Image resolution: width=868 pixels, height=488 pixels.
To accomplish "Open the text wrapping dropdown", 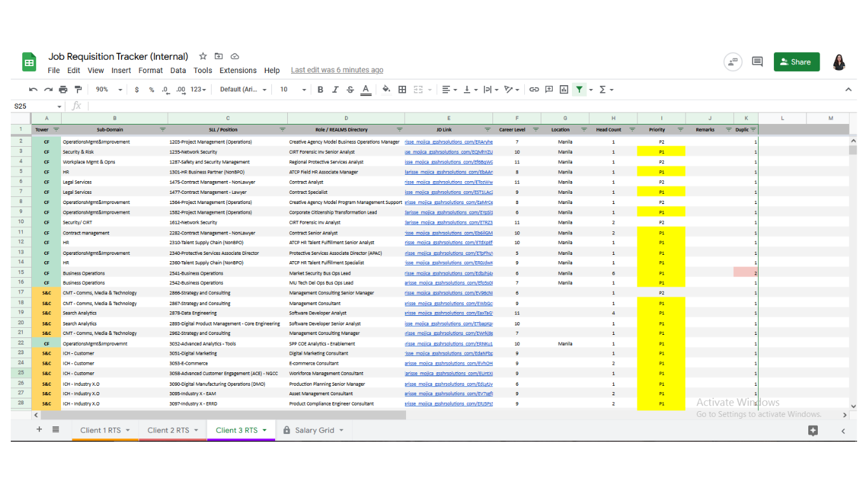I will coord(491,90).
